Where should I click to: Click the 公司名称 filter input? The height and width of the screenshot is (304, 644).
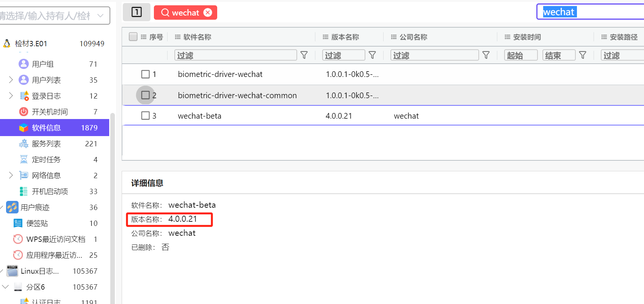coord(435,55)
